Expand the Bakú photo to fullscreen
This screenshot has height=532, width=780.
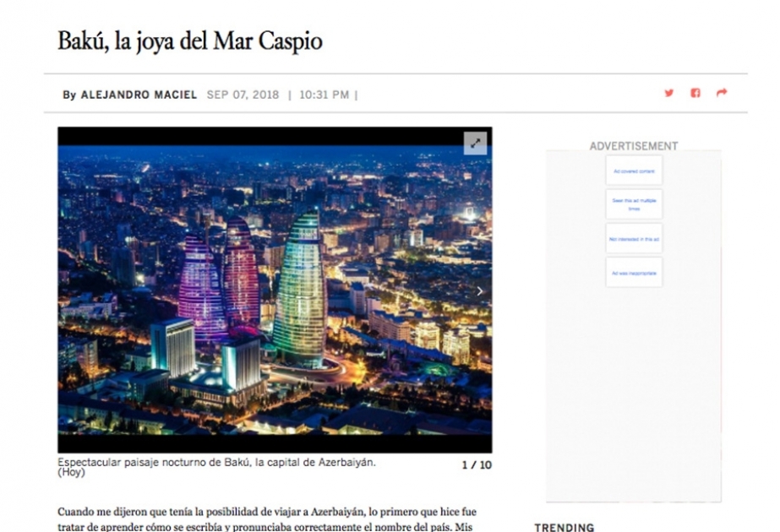(x=475, y=144)
